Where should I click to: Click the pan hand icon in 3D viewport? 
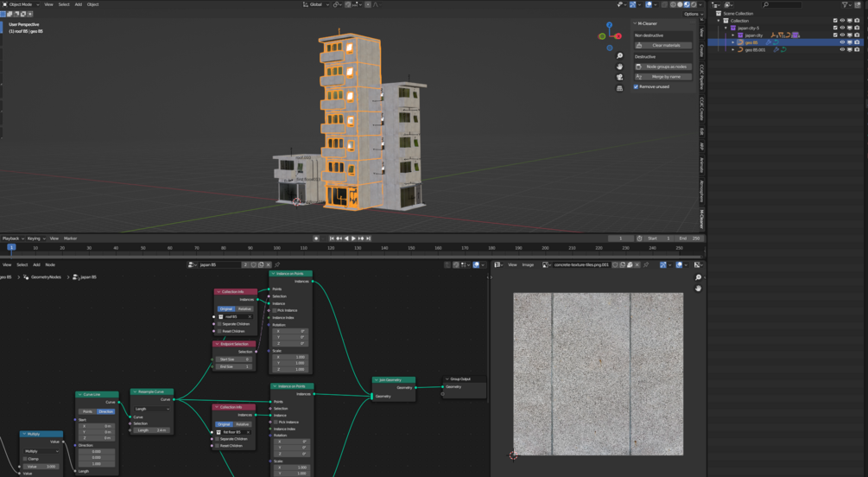point(619,67)
